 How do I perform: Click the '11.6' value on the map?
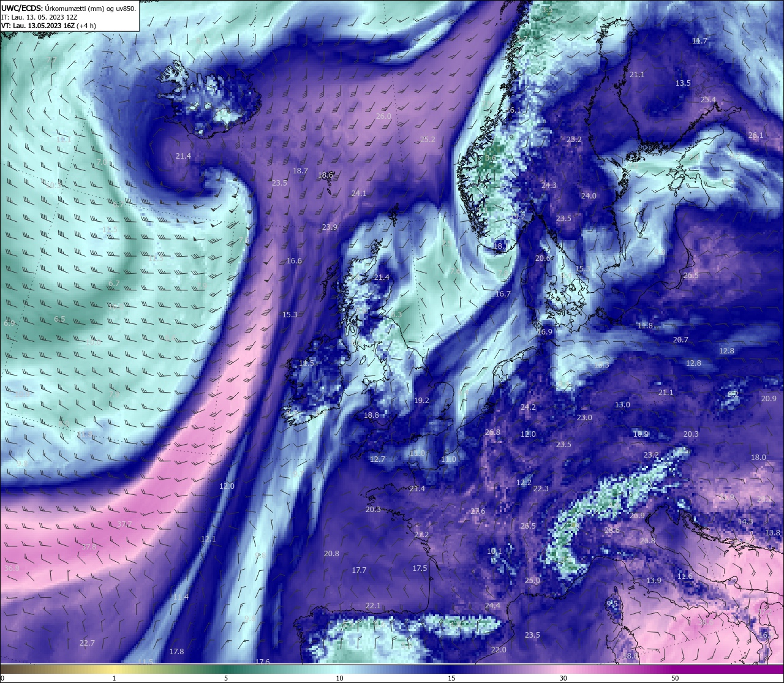point(685,576)
